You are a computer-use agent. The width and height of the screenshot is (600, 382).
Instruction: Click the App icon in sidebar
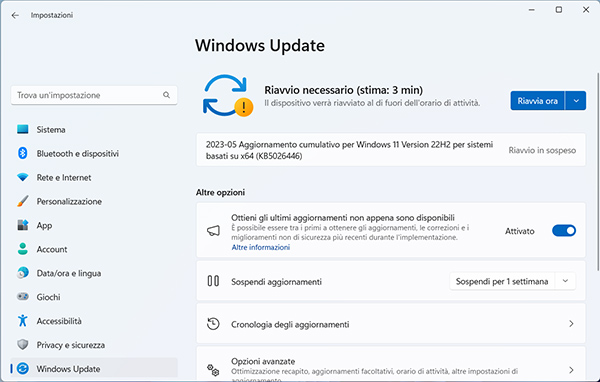point(23,225)
